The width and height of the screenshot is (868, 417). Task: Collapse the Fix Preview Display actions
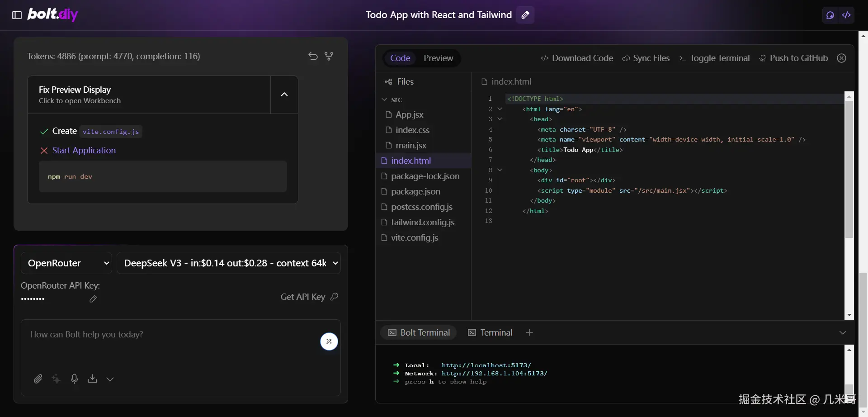tap(284, 95)
